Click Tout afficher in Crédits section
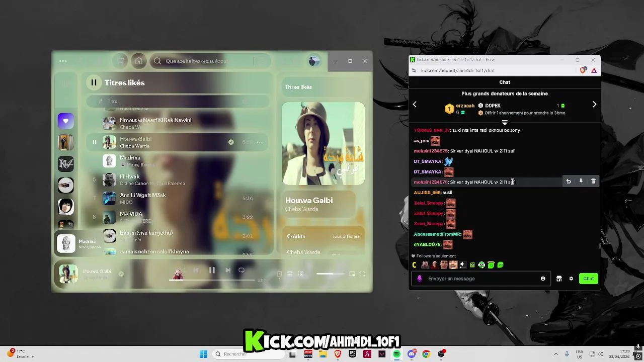The height and width of the screenshot is (362, 644). pyautogui.click(x=346, y=236)
